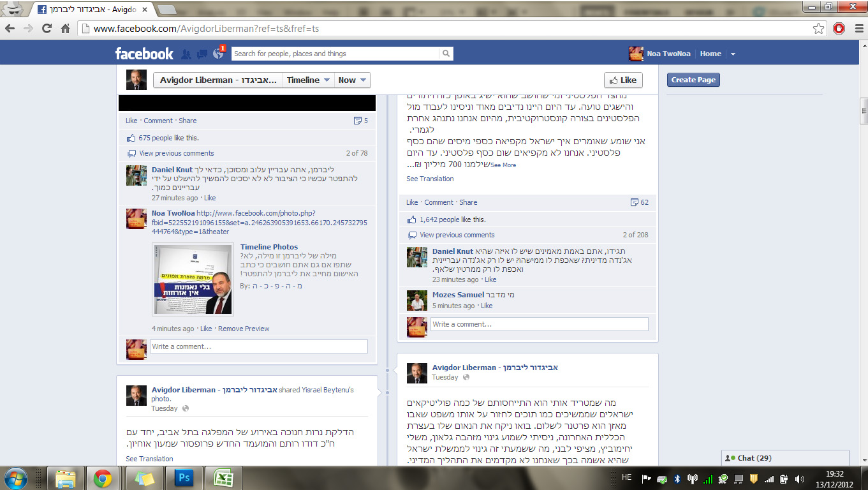Open the Facebook messages icon
868x490 pixels.
pyautogui.click(x=202, y=54)
